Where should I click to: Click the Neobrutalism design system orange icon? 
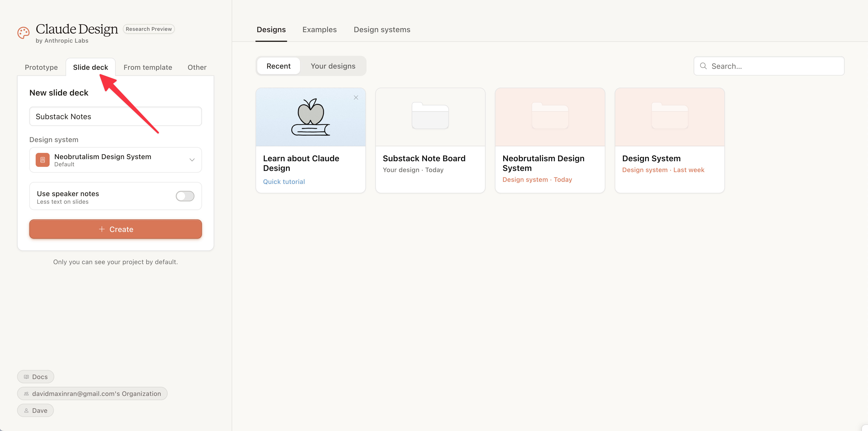(42, 160)
